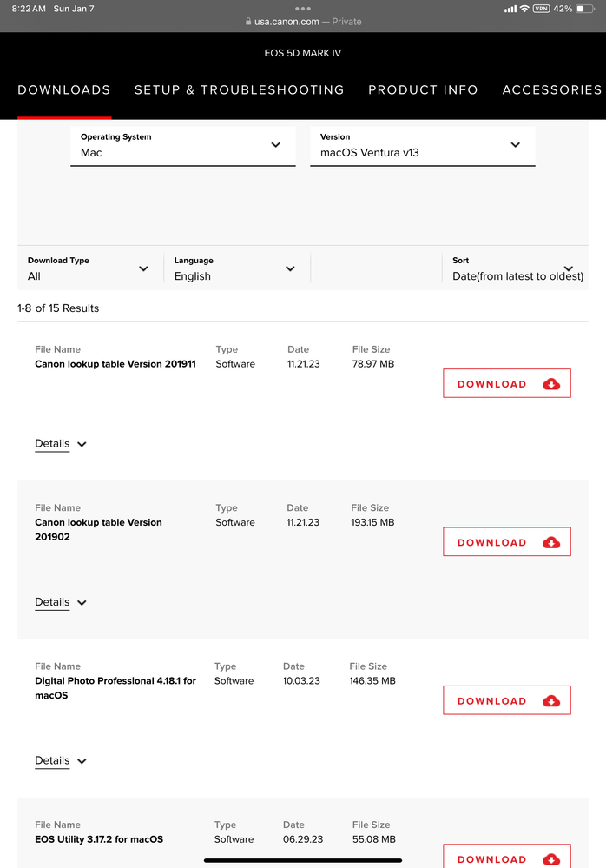Open the Download Type dropdown
The width and height of the screenshot is (606, 868).
click(88, 268)
